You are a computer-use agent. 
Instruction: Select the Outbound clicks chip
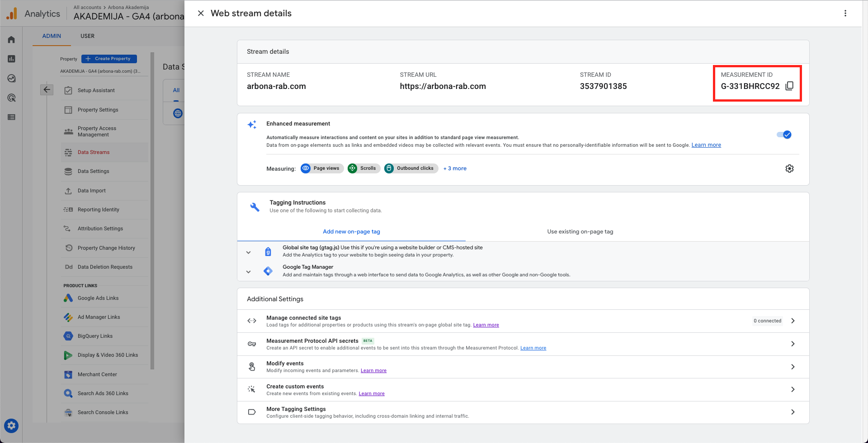411,168
